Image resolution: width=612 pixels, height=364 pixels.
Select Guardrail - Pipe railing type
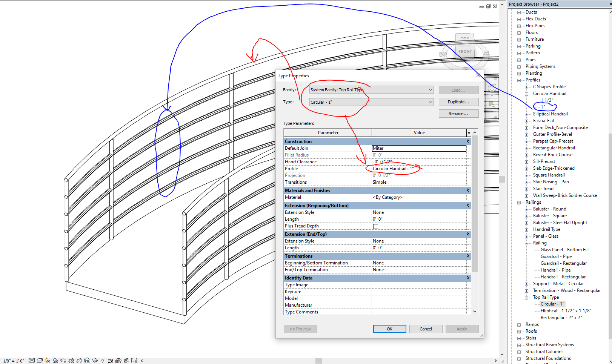(x=556, y=256)
